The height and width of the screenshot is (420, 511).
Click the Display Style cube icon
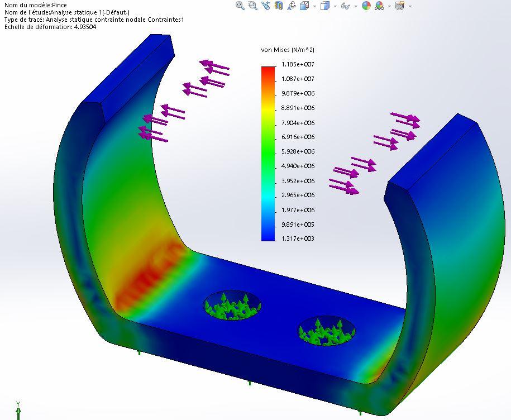[x=325, y=6]
